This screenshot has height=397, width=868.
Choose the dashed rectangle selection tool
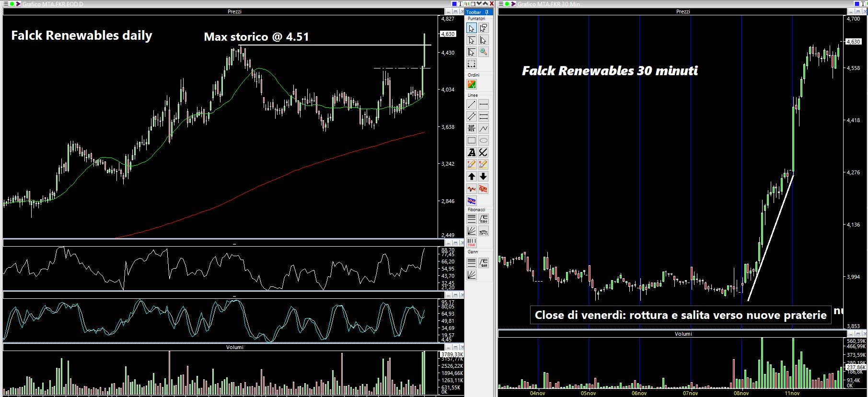pyautogui.click(x=472, y=64)
